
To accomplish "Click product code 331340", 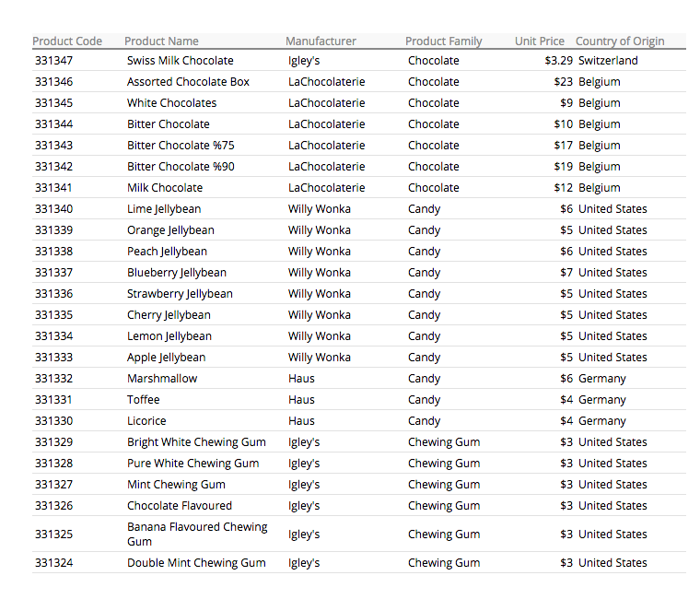I will click(x=54, y=209).
